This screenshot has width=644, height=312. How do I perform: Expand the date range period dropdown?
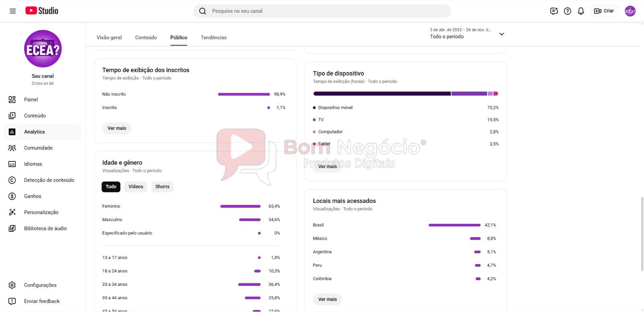(502, 34)
